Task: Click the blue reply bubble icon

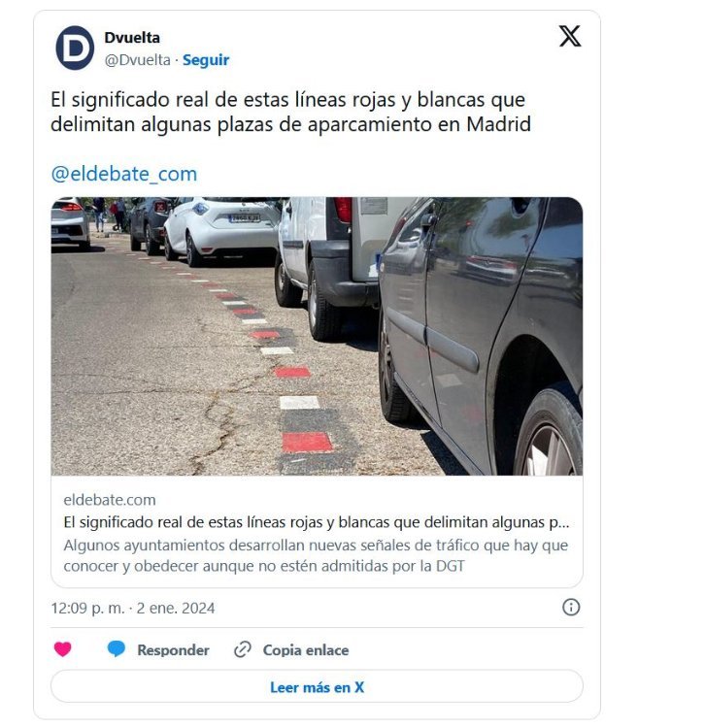Action: [x=117, y=649]
